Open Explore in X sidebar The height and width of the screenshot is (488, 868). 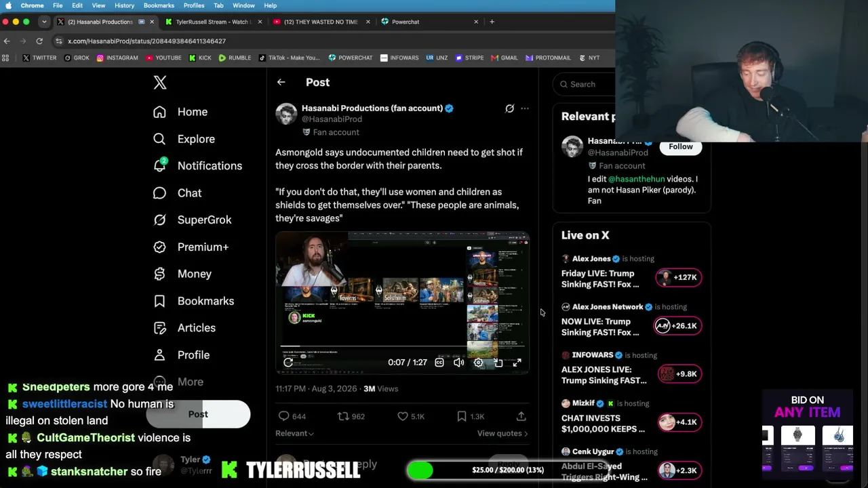(x=184, y=139)
